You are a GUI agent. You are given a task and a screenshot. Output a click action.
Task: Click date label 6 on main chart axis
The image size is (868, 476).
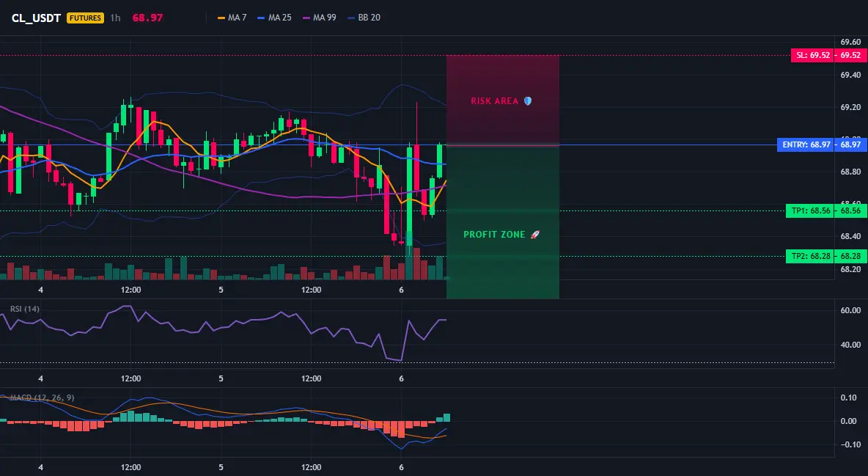[x=401, y=290]
